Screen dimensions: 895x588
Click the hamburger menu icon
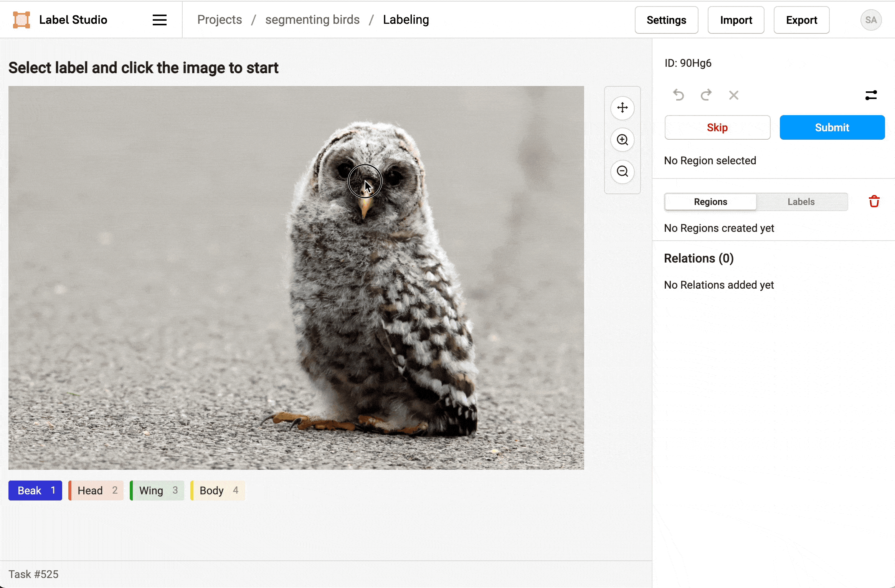pyautogui.click(x=159, y=20)
